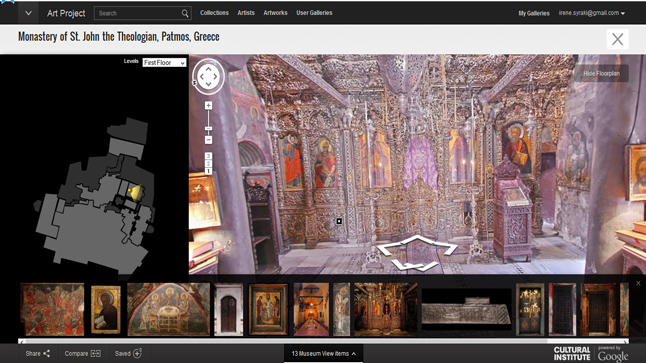646x363 pixels.
Task: Zoom out with the minus button
Action: tap(208, 140)
